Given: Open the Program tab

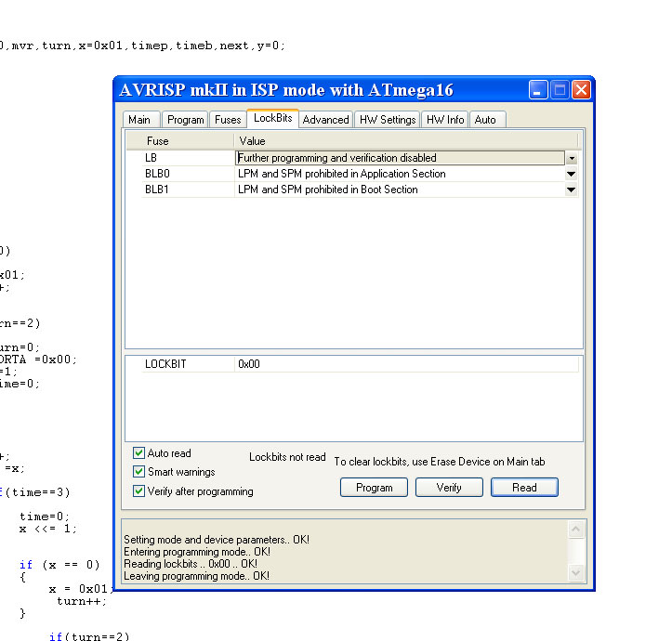Looking at the screenshot, I should tap(185, 120).
